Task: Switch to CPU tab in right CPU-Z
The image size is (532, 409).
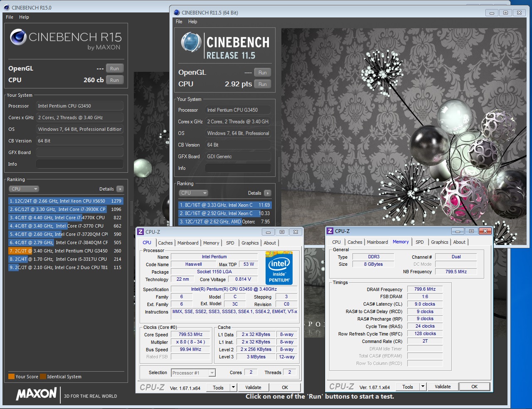Action: point(337,242)
